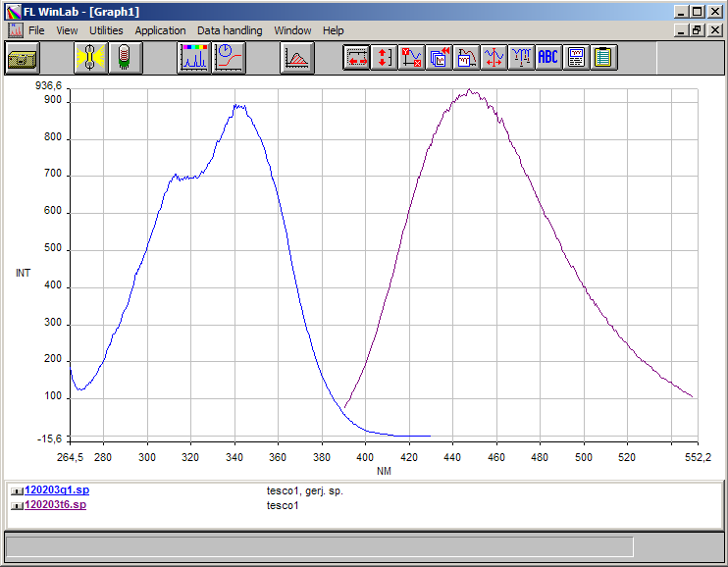728x567 pixels.
Task: Click the NM x-axis label
Action: [384, 471]
